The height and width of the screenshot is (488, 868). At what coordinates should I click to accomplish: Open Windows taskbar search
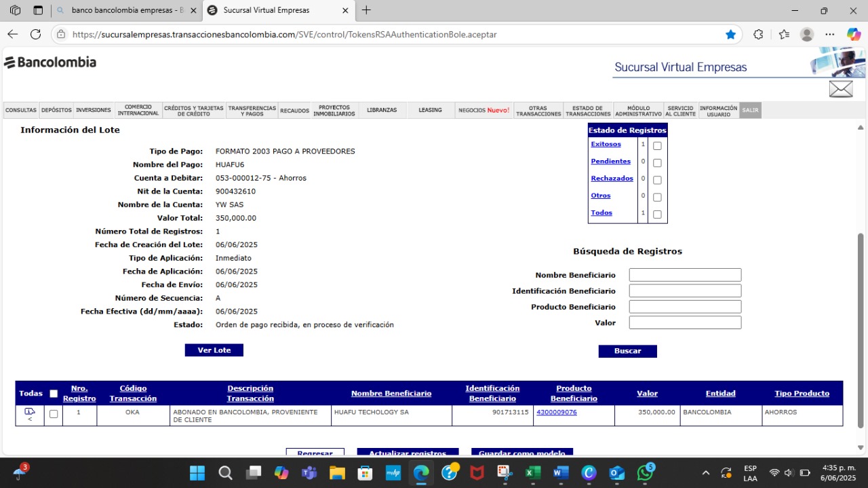(225, 472)
